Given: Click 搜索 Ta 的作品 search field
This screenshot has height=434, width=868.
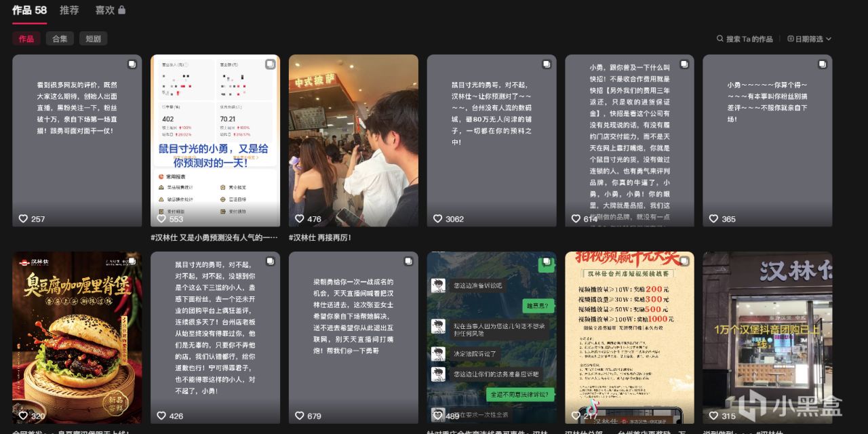Looking at the screenshot, I should [x=745, y=39].
